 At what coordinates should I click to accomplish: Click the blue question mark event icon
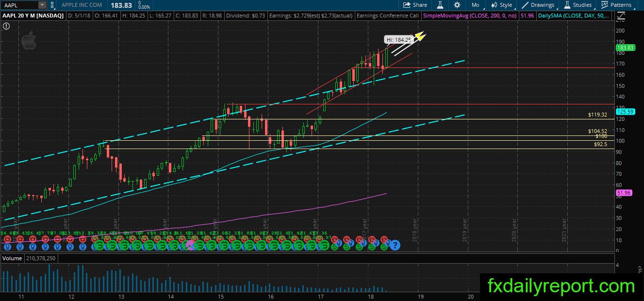click(395, 245)
